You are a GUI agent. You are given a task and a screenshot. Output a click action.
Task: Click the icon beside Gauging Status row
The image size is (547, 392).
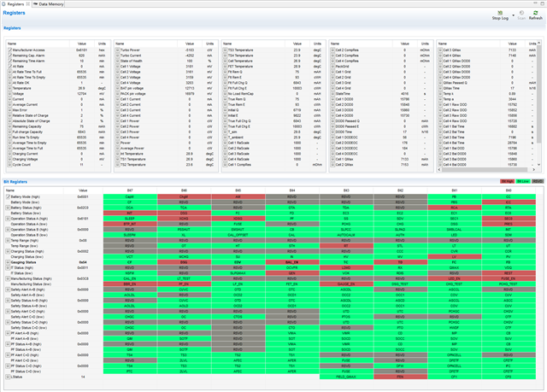click(8, 262)
